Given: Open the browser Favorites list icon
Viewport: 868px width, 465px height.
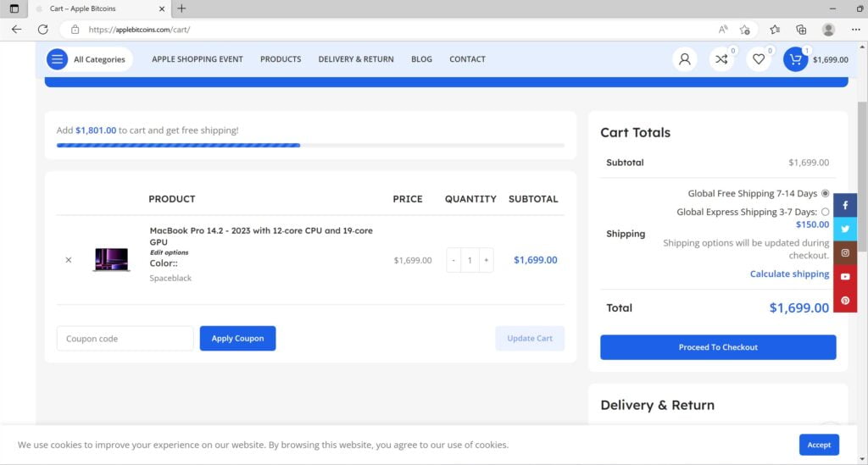Looking at the screenshot, I should 775,30.
